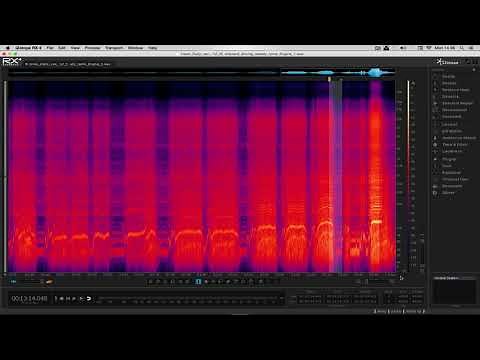Open the Dither module
Image resolution: width=480 pixels, height=360 pixels.
click(x=448, y=193)
